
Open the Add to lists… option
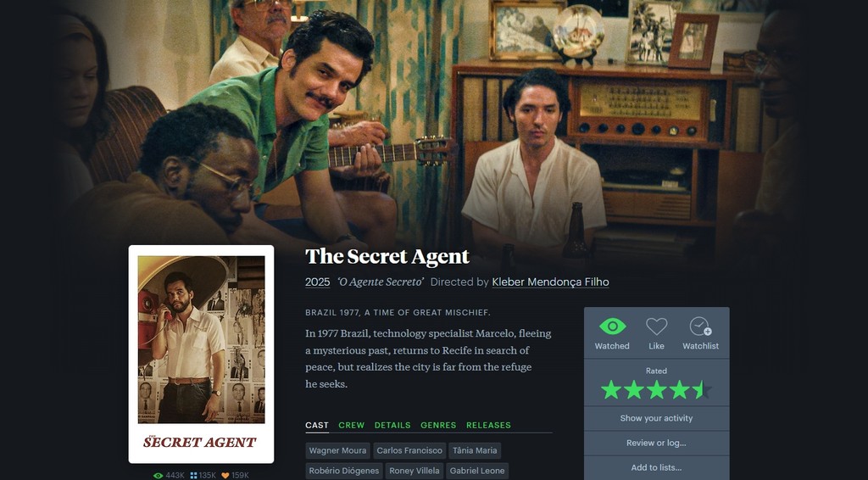click(x=657, y=468)
